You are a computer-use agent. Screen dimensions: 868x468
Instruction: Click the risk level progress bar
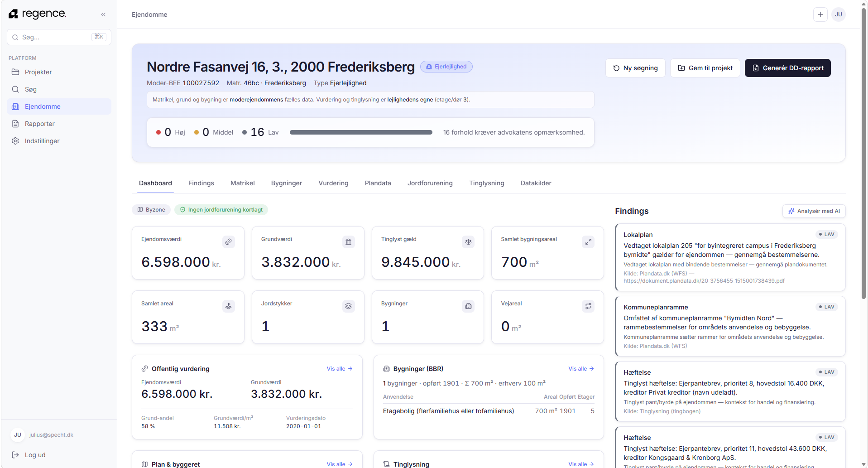click(x=361, y=132)
